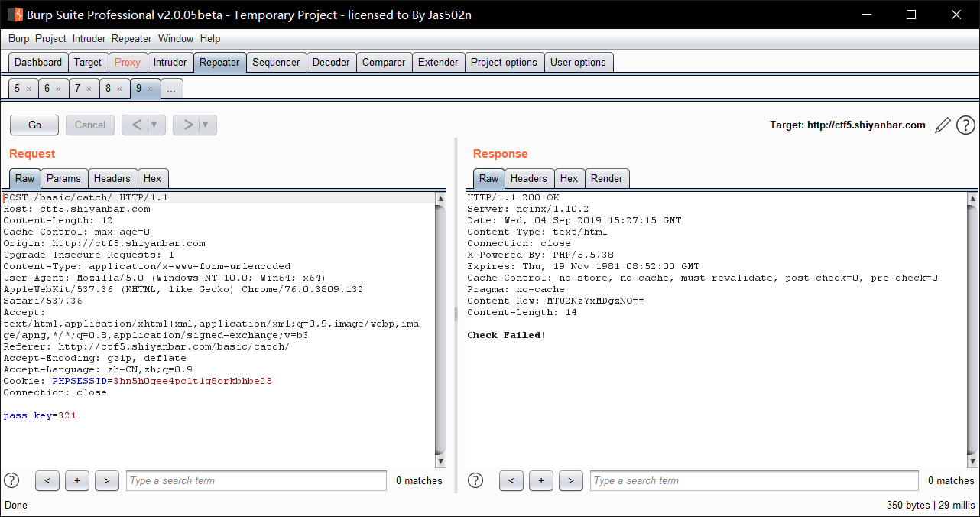Image resolution: width=980 pixels, height=517 pixels.
Task: Click scroll-down arrow of Response scrollbar
Action: pyautogui.click(x=972, y=461)
